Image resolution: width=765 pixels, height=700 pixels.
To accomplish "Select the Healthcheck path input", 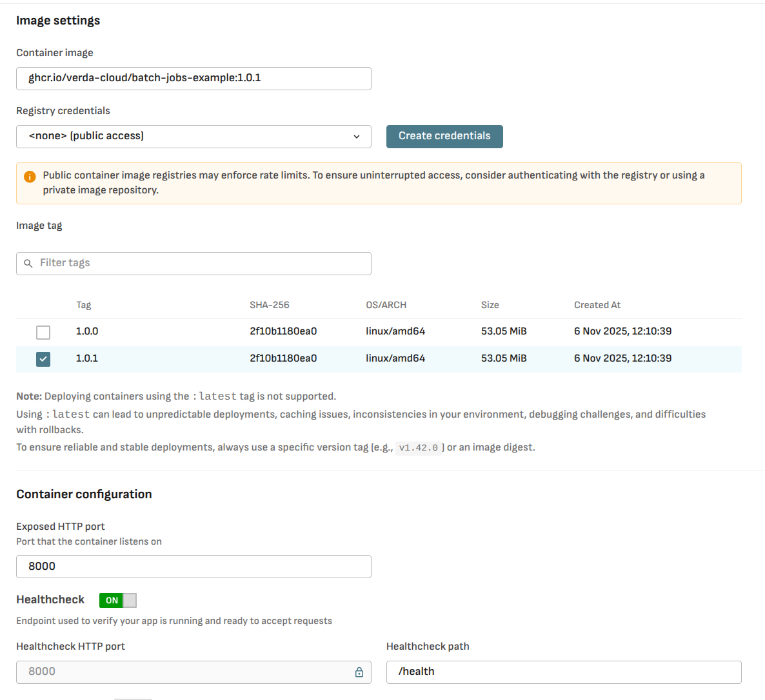I will (563, 672).
